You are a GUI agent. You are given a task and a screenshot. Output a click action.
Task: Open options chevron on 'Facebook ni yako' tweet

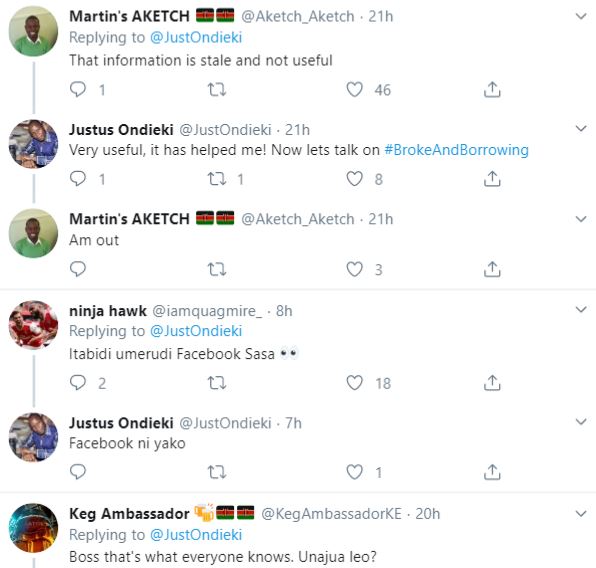[x=581, y=422]
